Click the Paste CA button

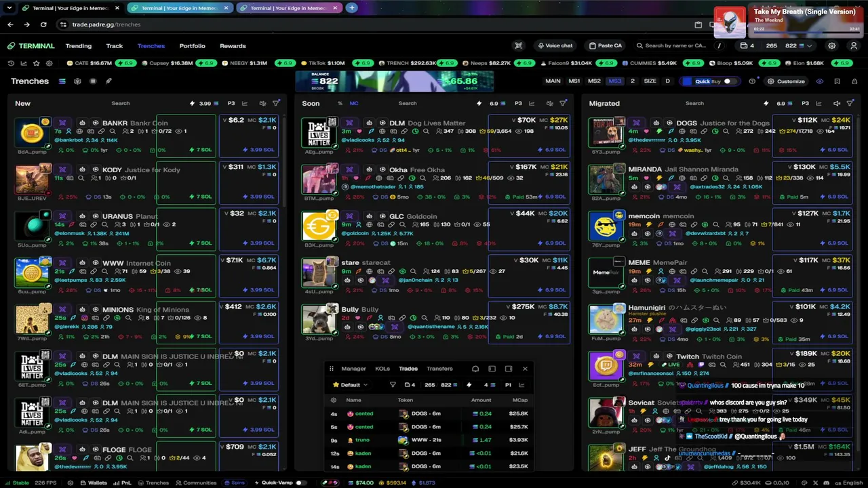(606, 45)
